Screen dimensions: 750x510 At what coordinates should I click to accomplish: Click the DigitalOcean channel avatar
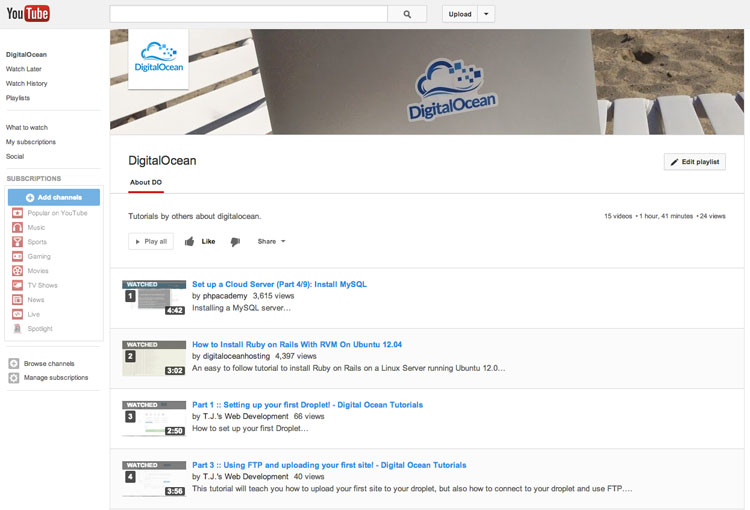click(159, 59)
